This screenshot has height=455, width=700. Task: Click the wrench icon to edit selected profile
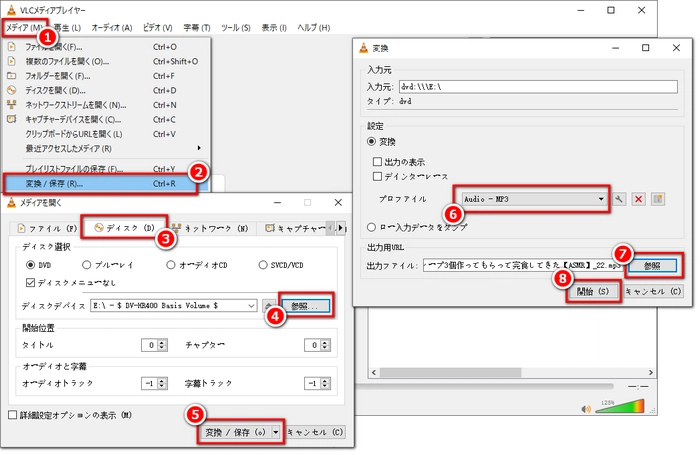pyautogui.click(x=621, y=199)
